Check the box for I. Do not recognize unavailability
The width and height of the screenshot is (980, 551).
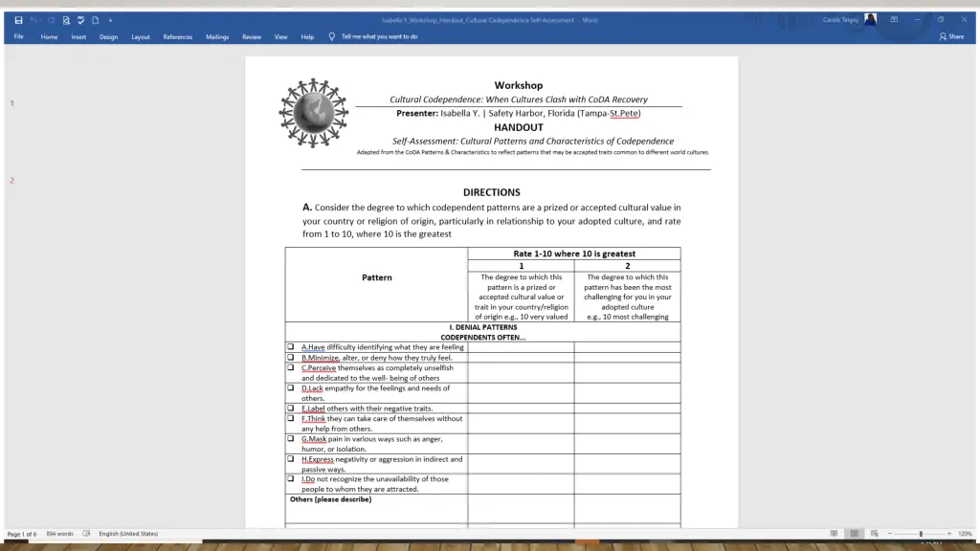click(x=291, y=478)
